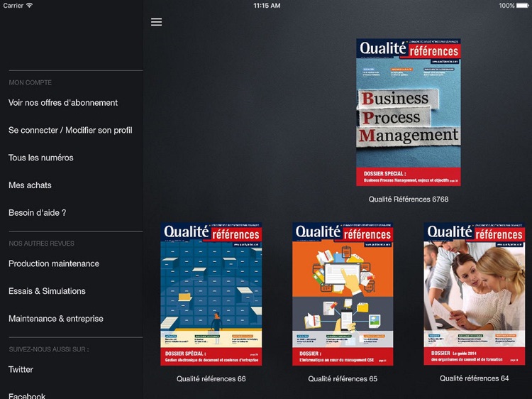Tap the Wi-Fi status icon
Screen dimensions: 532x399
coord(30,6)
